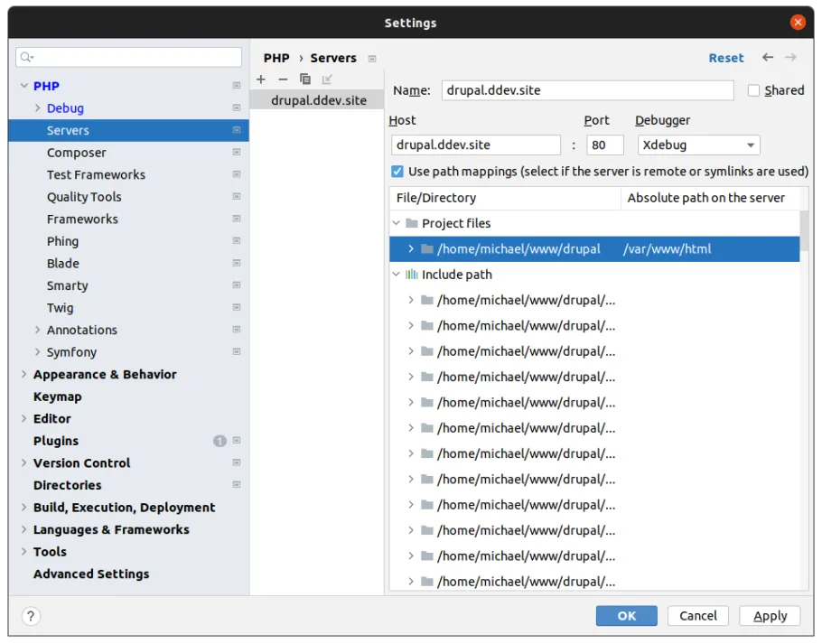Click the add server plus icon
This screenshot has height=644, width=822.
261,79
